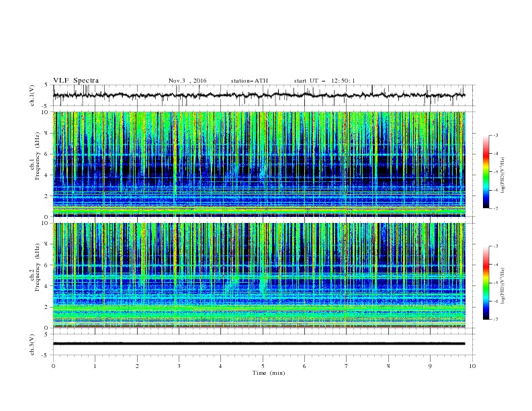Screen dimensions: 532x411
Task: Click the ch.2 PSD color scale bar
Action: tap(486, 283)
